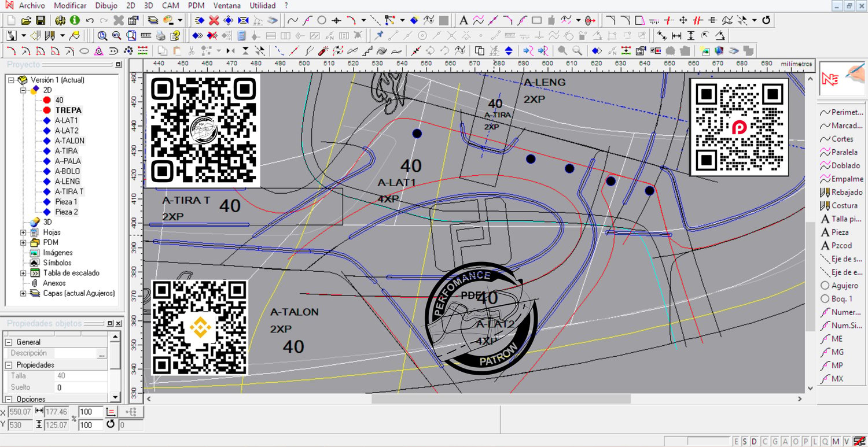Click the red dynamite stick icon
Screen dimensions: 868x447
[x=323, y=51]
